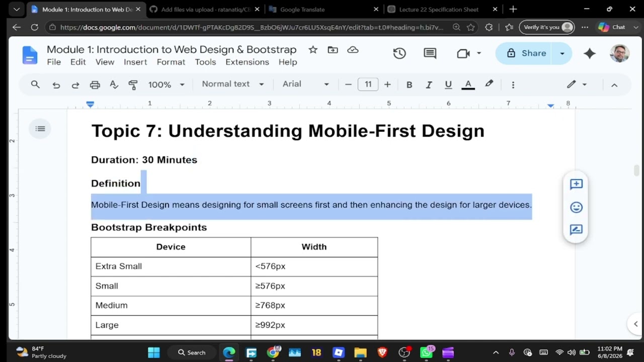The width and height of the screenshot is (644, 362).
Task: Undo last action
Action: pos(56,85)
